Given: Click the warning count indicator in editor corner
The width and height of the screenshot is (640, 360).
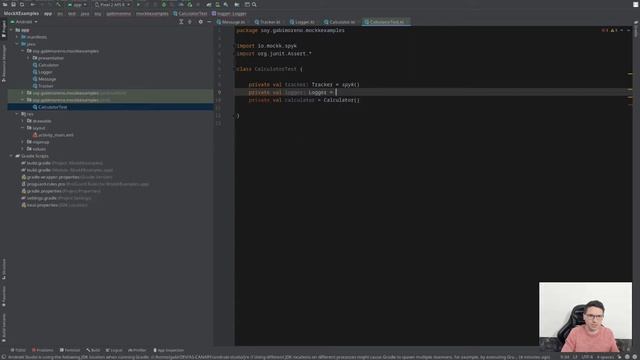Looking at the screenshot, I should pos(613,30).
